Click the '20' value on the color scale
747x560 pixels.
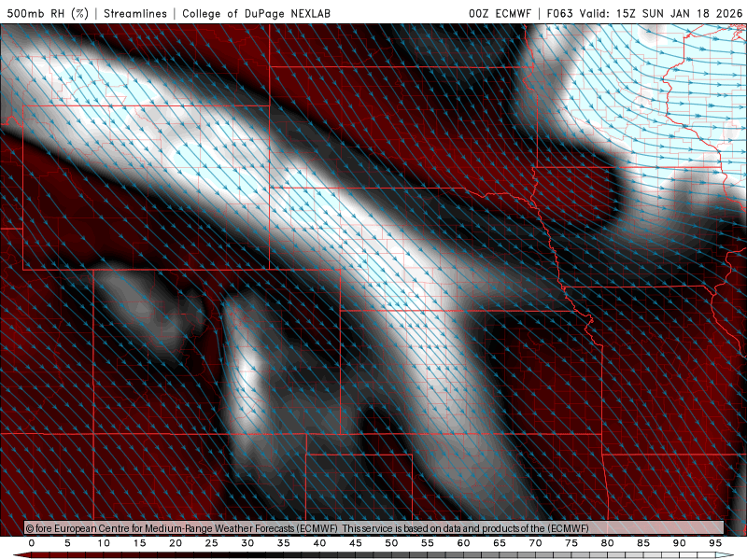176,543
